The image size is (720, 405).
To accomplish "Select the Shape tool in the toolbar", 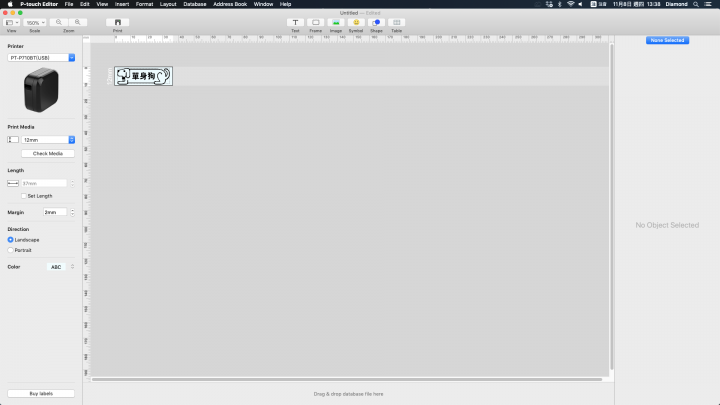I will point(376,22).
